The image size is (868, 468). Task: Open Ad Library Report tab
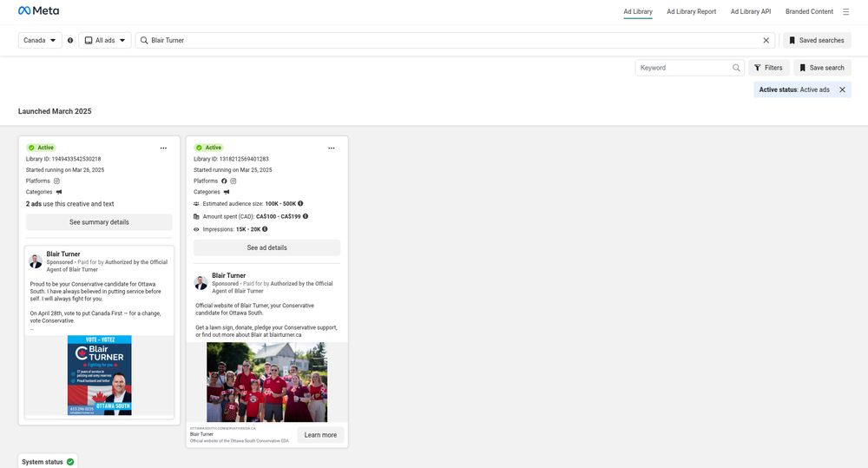[692, 11]
